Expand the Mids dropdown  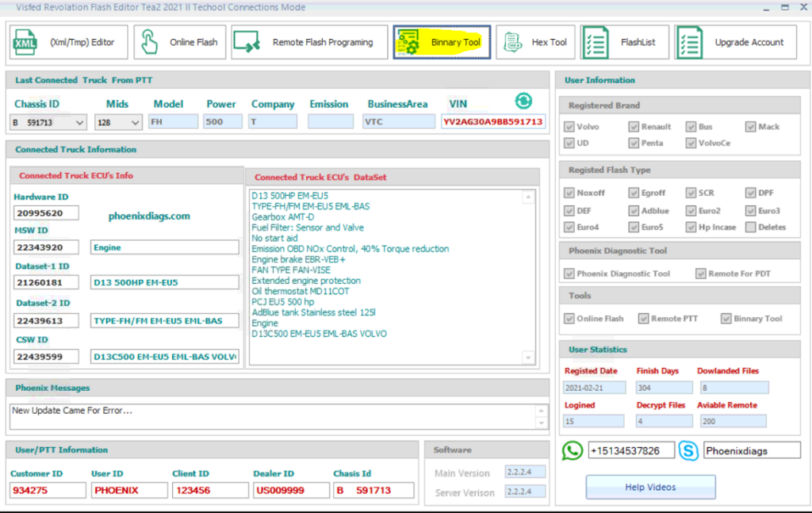(135, 123)
